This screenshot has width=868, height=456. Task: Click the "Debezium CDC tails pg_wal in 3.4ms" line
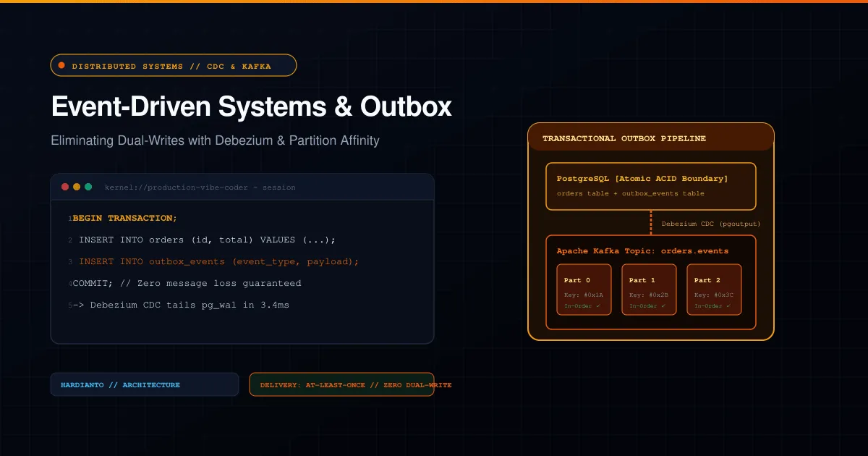pyautogui.click(x=181, y=305)
